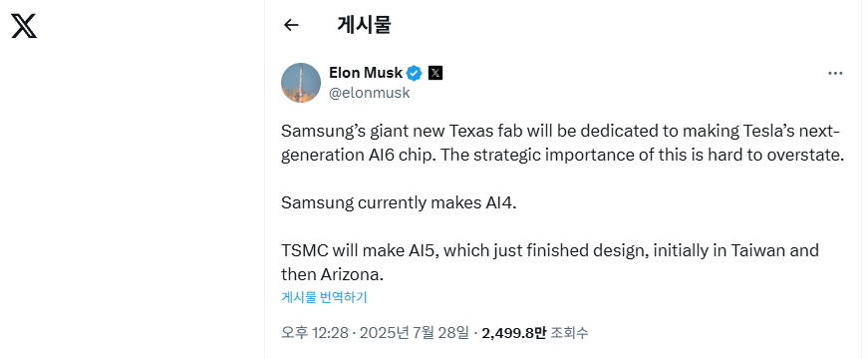868x359 pixels.
Task: Open Elon Musk's rocket profile picture
Action: pos(301,83)
